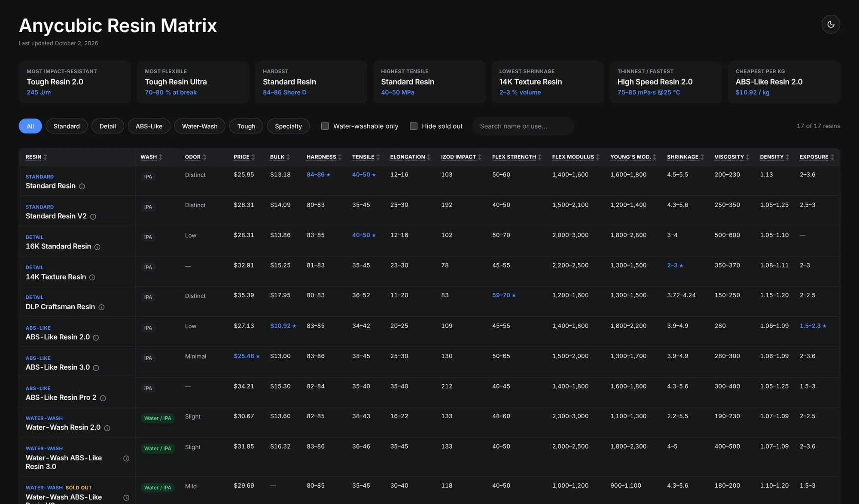Image resolution: width=859 pixels, height=504 pixels.
Task: Filter resins by Detail category
Action: [x=108, y=126]
